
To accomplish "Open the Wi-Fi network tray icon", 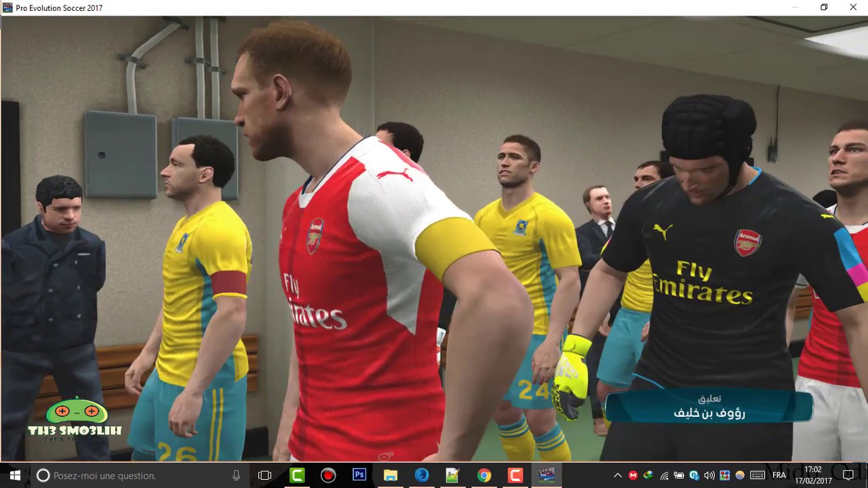I will coord(665,476).
